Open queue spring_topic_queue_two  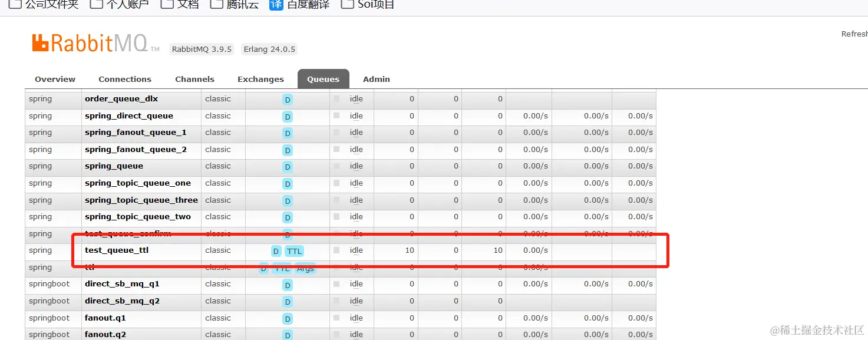138,216
